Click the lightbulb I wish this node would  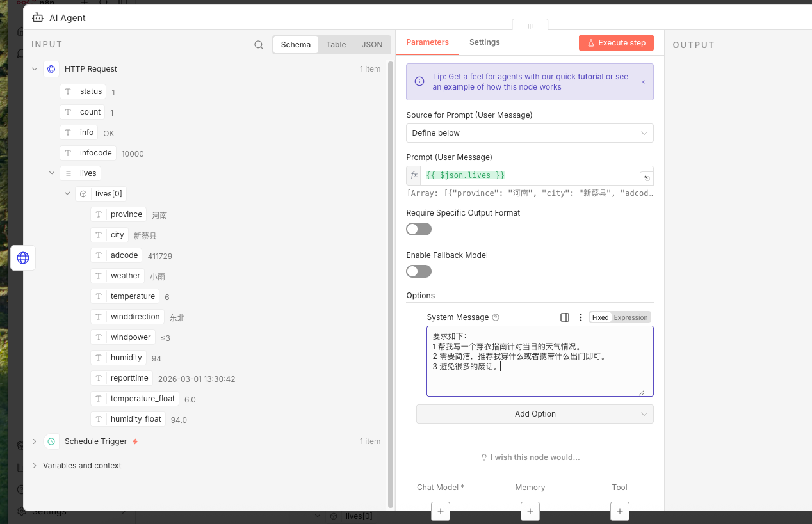(x=484, y=457)
